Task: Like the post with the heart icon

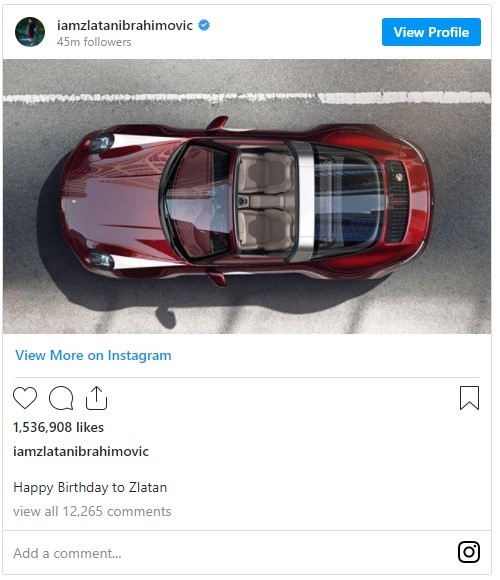Action: coord(25,398)
